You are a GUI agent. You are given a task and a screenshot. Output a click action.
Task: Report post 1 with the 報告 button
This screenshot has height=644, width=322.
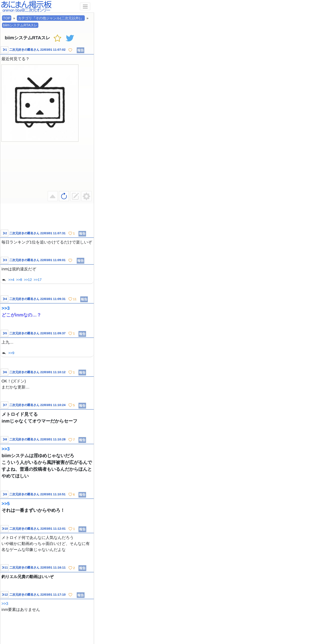pyautogui.click(x=80, y=50)
